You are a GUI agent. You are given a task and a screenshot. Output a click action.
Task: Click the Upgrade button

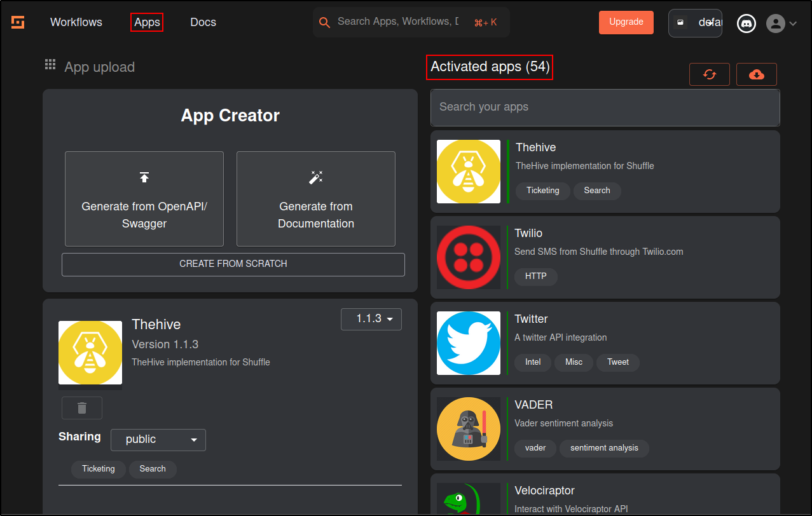pyautogui.click(x=626, y=22)
